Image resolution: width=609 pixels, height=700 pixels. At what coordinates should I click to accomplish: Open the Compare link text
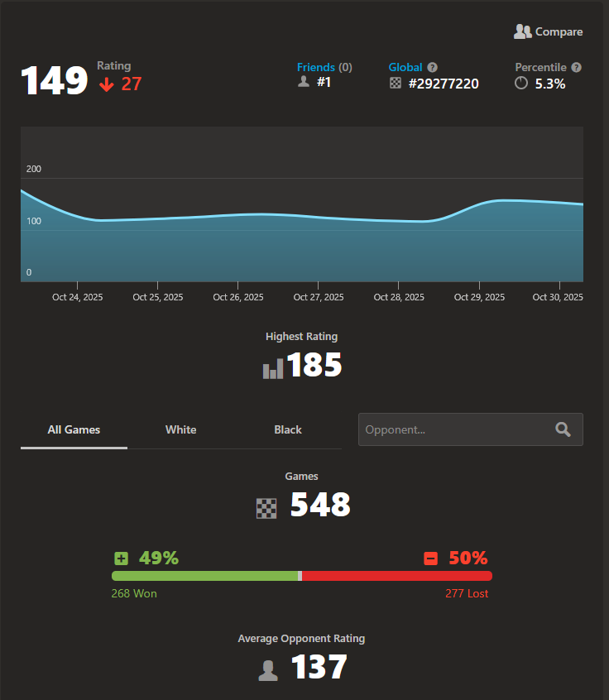click(559, 31)
